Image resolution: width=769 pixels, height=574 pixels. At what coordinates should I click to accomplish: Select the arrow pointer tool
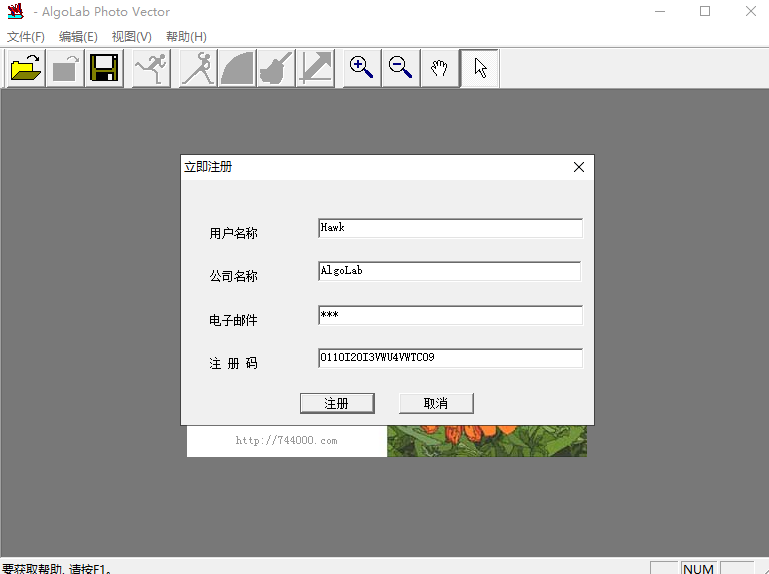(x=480, y=68)
